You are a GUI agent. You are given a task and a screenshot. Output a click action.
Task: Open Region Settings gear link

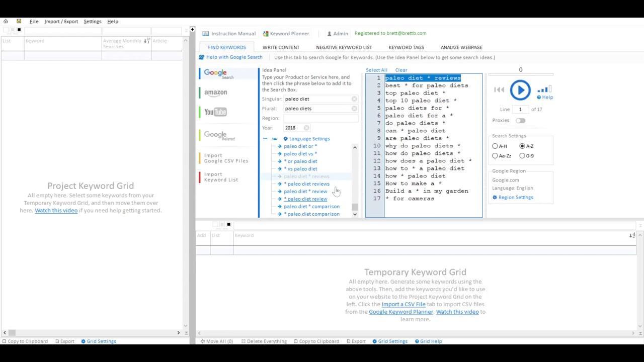click(513, 198)
